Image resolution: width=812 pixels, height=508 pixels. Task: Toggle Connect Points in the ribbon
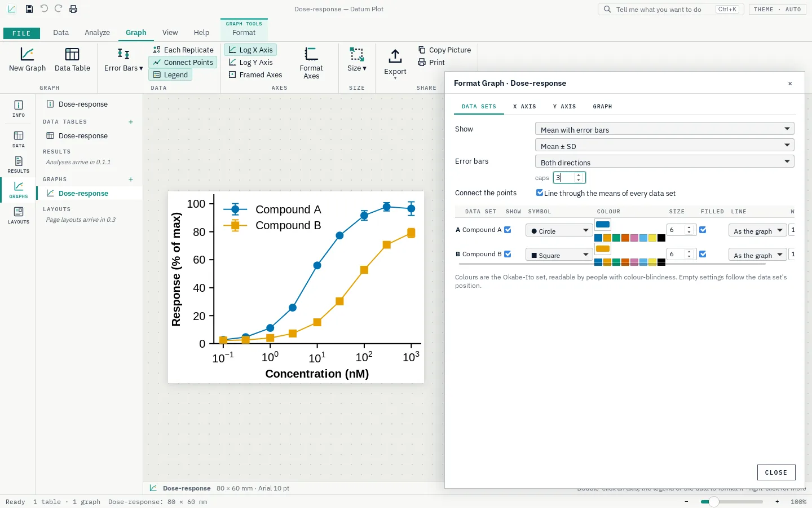coord(183,63)
